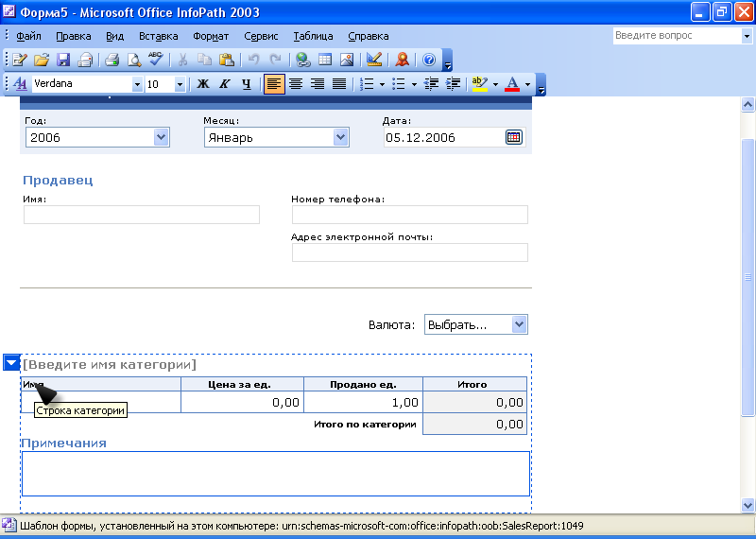Click the Print icon in toolbar
Viewport: 756px width, 539px height.
tap(112, 60)
